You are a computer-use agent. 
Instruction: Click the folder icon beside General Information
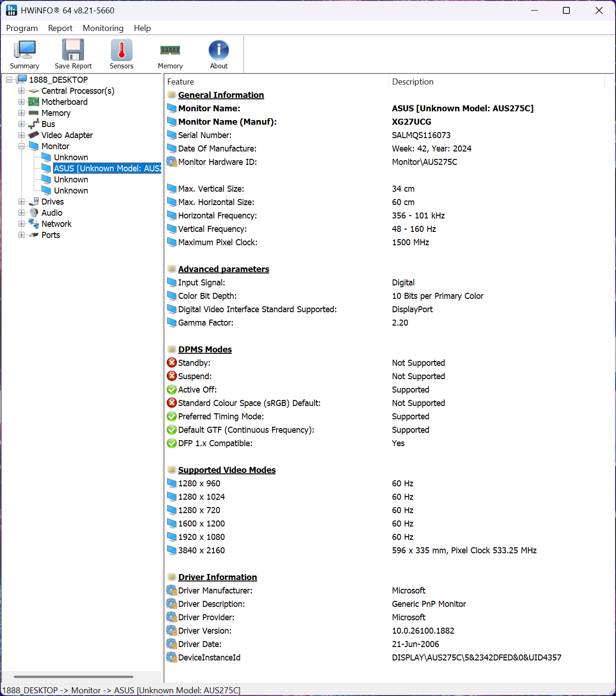[x=172, y=95]
